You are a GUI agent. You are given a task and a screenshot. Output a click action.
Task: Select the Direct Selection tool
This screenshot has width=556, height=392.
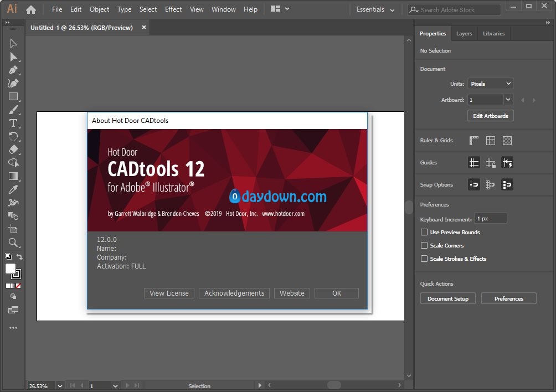[x=13, y=57]
